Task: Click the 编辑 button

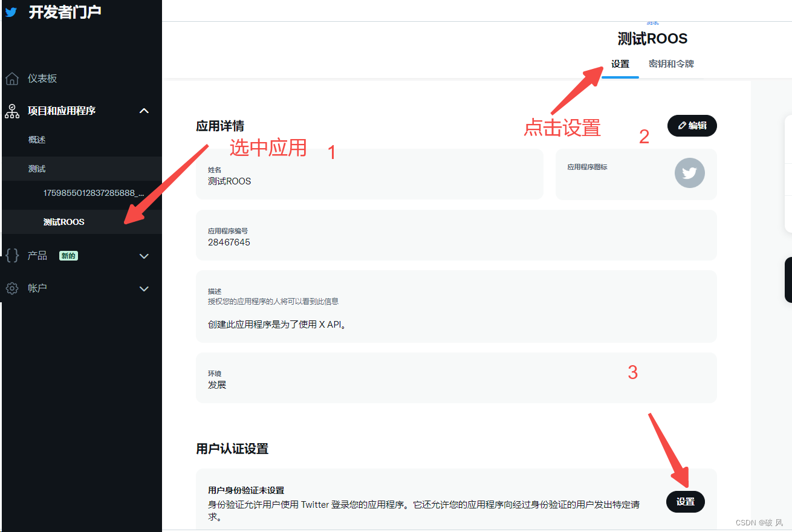Action: (692, 126)
